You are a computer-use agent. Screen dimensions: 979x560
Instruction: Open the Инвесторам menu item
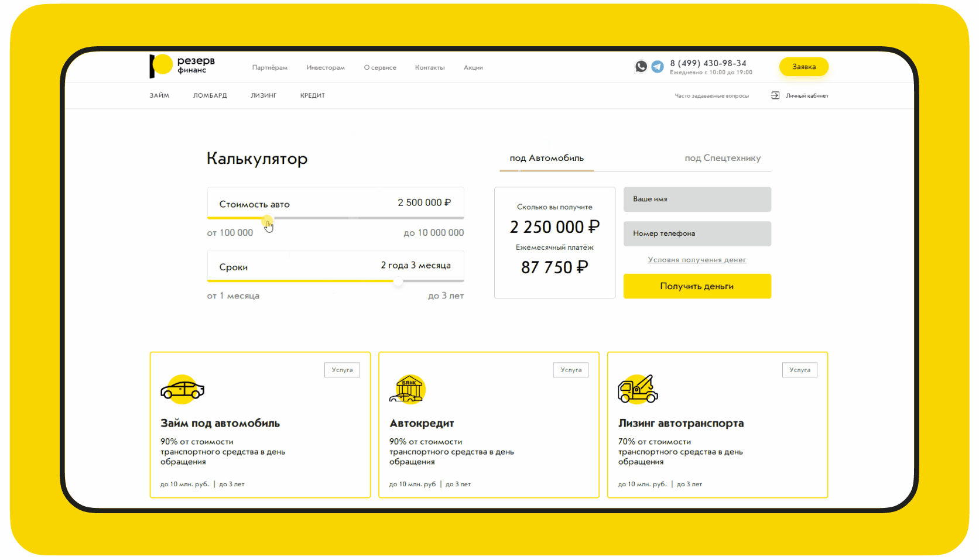coord(325,68)
